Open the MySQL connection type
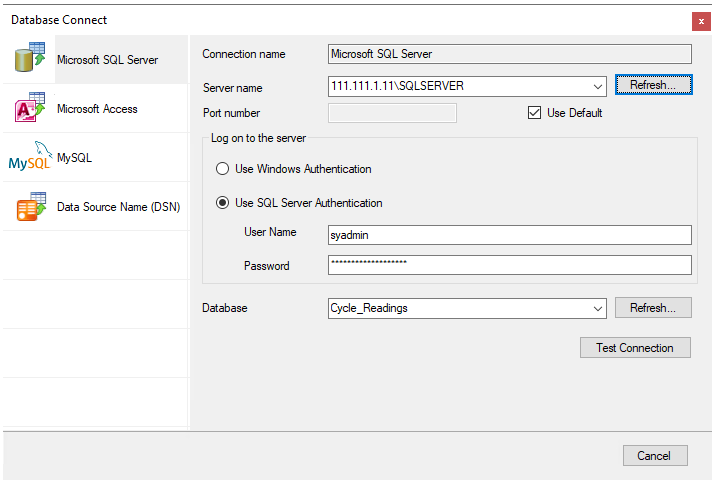The image size is (716, 486). pos(95,158)
